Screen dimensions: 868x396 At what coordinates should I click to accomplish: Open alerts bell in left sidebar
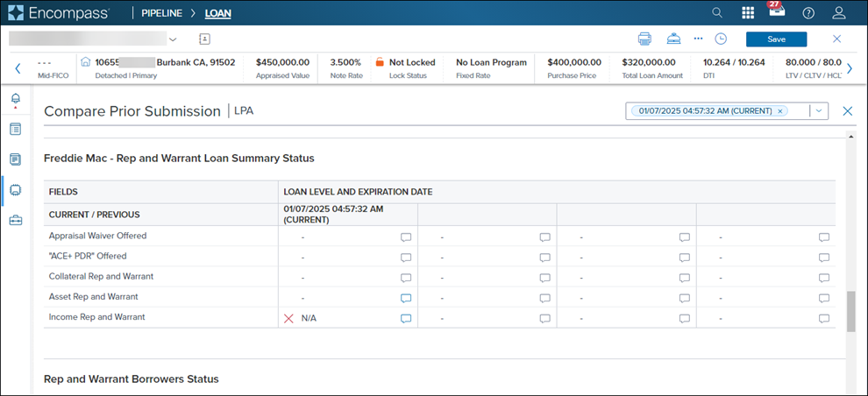(x=16, y=100)
